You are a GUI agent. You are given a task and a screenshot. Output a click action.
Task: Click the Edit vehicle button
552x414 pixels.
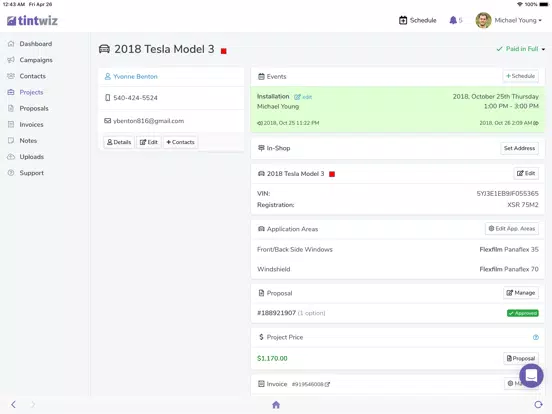click(526, 173)
